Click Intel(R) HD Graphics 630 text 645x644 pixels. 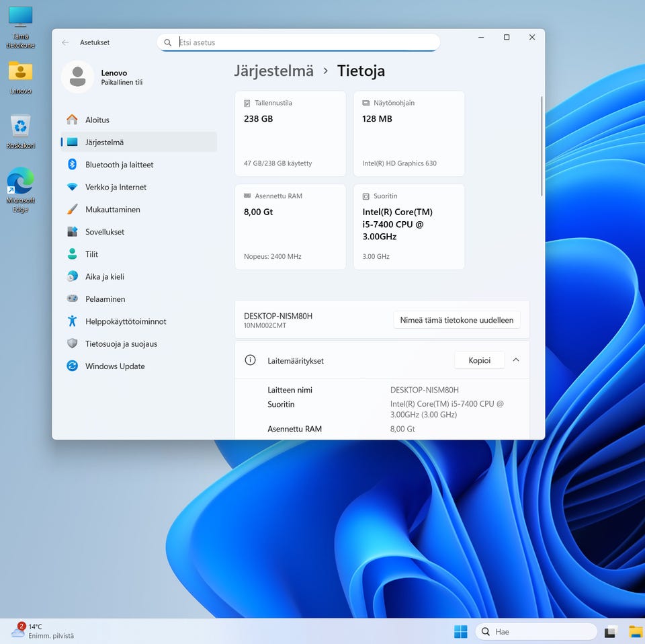click(x=399, y=163)
